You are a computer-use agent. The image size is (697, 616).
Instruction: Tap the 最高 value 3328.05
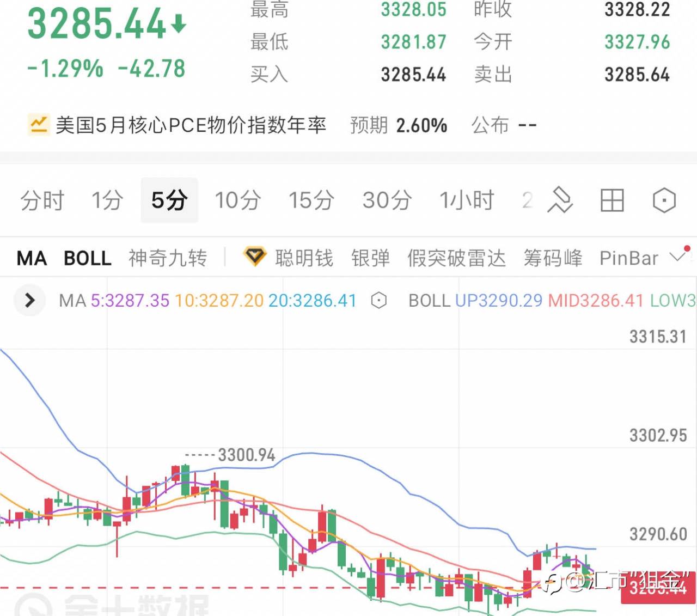(x=413, y=9)
